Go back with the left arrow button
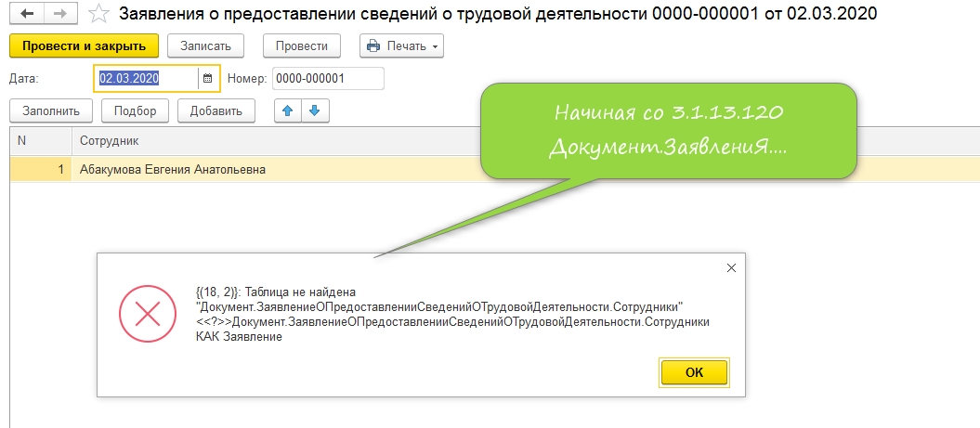980x428 pixels. 27,12
